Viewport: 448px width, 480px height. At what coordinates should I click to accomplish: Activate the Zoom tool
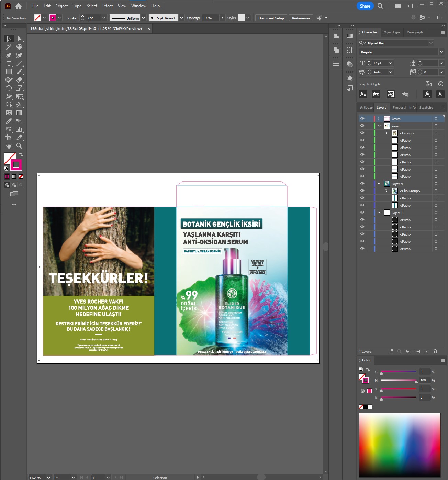point(20,146)
